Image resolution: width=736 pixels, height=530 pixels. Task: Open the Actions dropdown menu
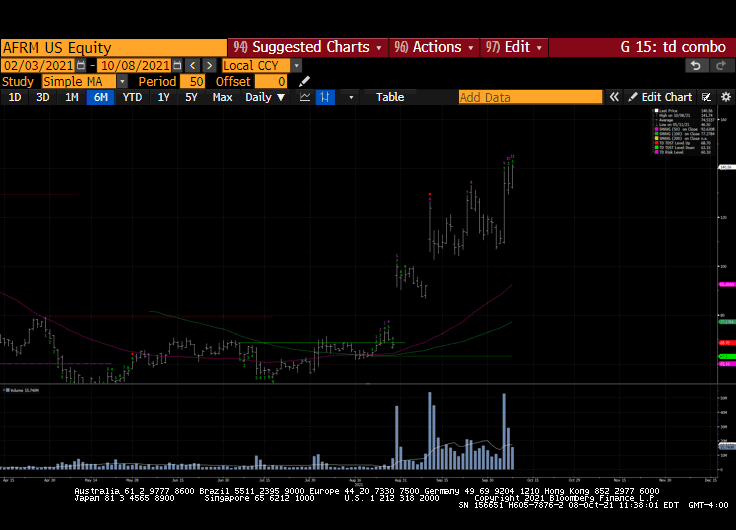(434, 47)
